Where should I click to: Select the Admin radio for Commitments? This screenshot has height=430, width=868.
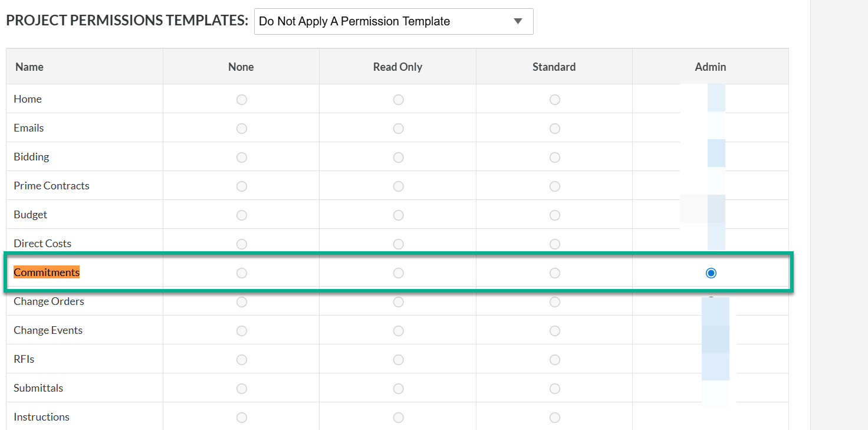tap(711, 273)
